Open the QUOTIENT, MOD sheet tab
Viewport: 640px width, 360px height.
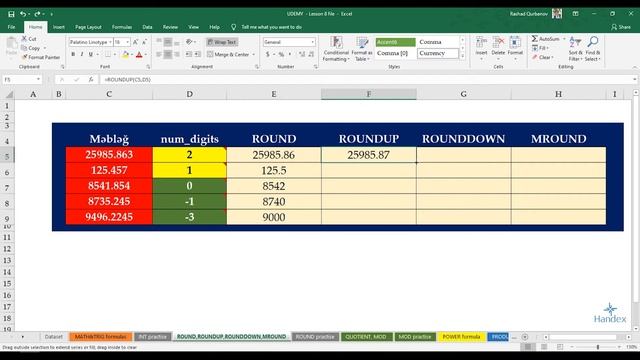click(x=366, y=337)
